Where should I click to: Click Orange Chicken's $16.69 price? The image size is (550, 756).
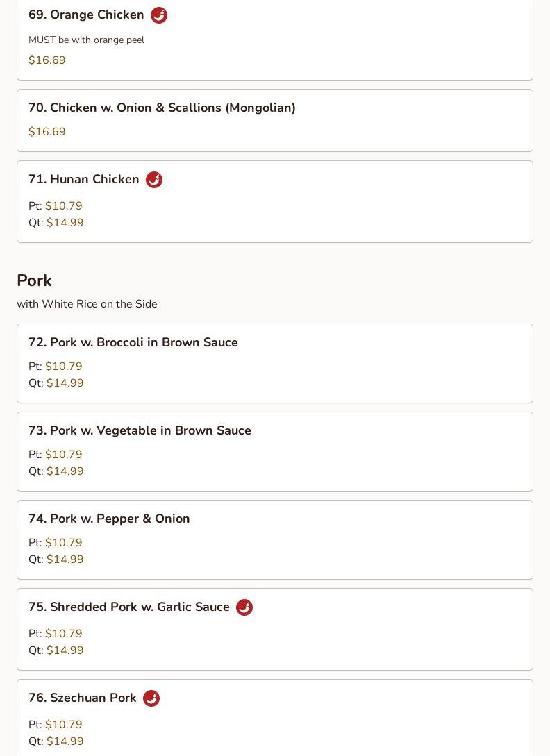47,60
